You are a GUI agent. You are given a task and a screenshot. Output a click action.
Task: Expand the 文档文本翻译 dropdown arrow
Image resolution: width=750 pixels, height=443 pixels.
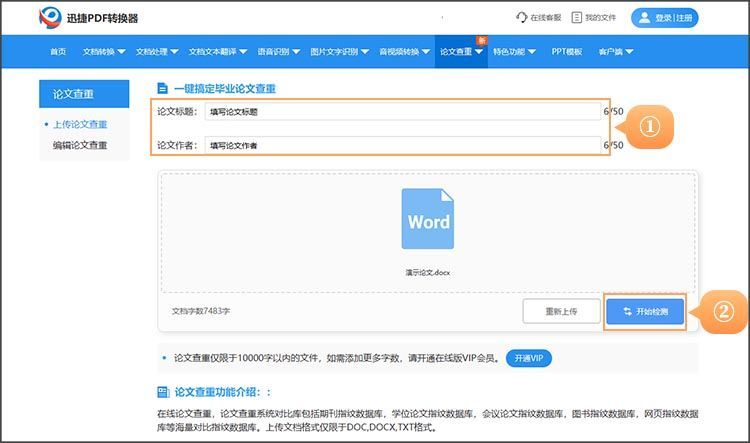click(243, 52)
